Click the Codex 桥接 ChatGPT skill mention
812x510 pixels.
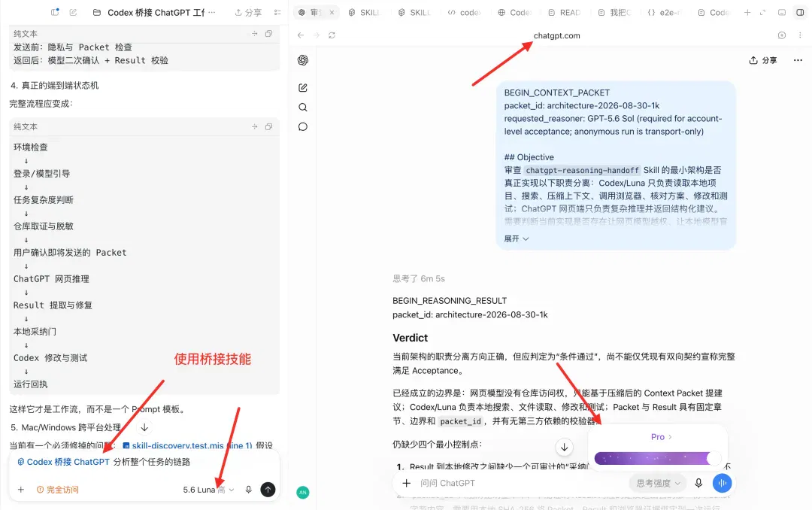(63, 462)
